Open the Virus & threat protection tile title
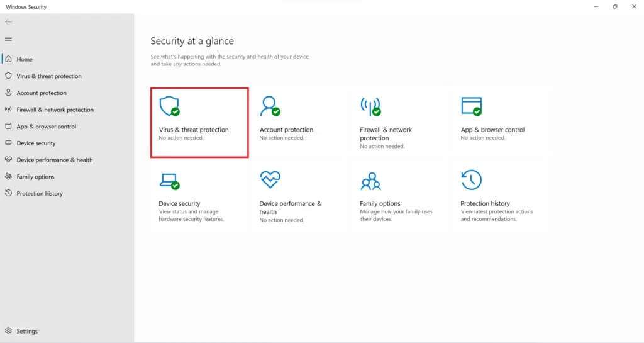Viewport: 644px width, 343px height. coord(194,130)
